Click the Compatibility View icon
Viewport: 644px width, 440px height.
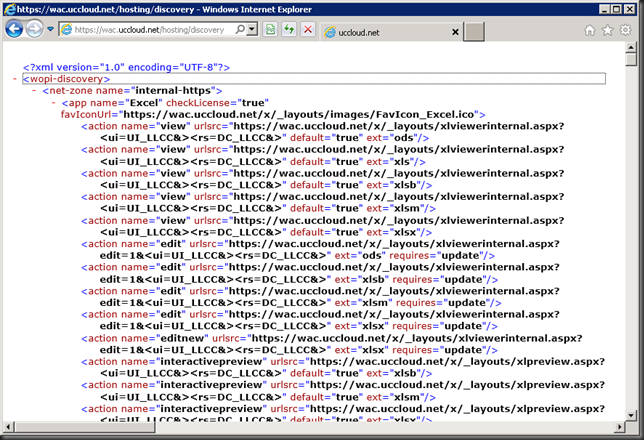click(x=270, y=30)
